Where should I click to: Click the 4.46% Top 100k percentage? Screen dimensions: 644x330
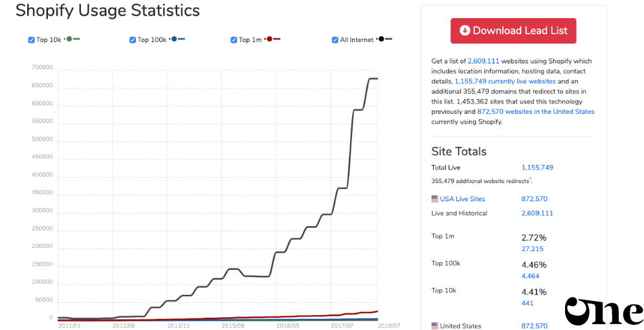[534, 265]
